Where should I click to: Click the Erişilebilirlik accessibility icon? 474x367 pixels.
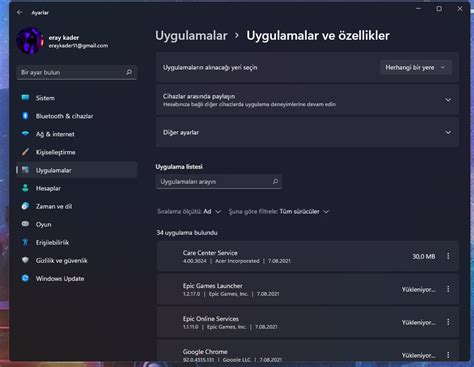[25, 242]
